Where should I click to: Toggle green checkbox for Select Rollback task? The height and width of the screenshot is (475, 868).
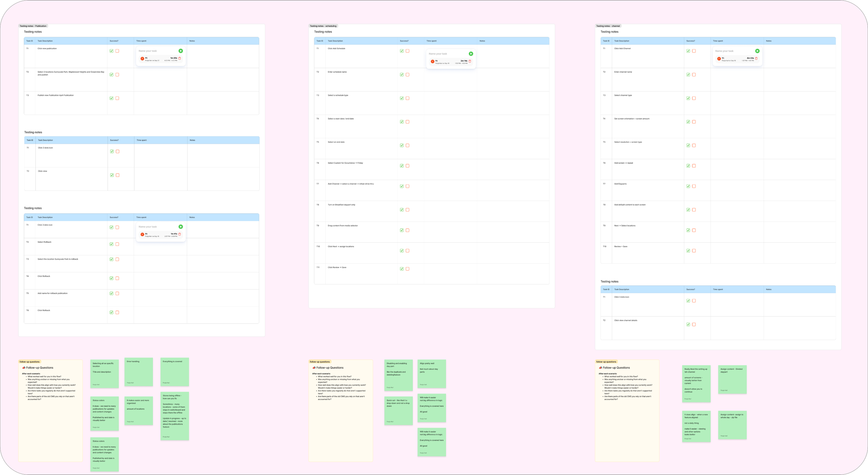coord(111,244)
